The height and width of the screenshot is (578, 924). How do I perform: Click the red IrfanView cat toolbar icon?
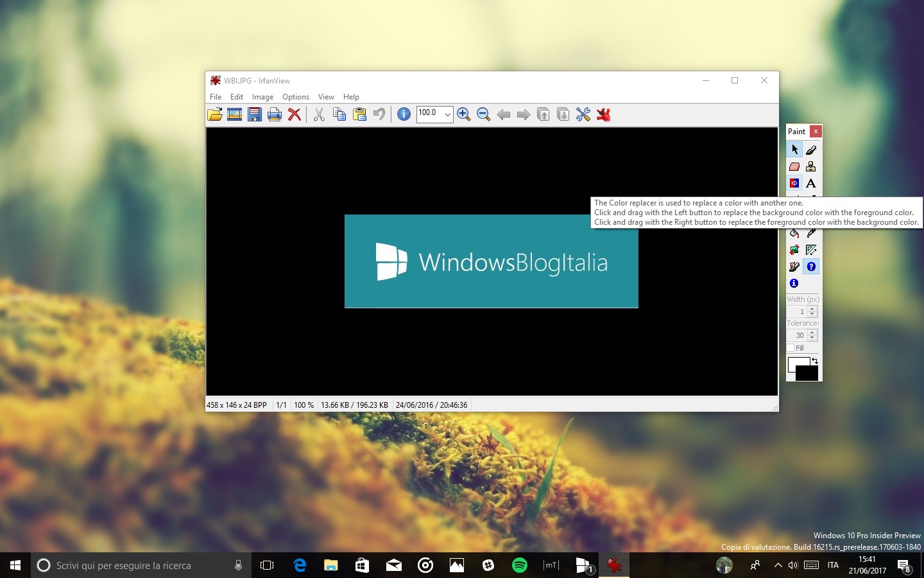coord(603,114)
